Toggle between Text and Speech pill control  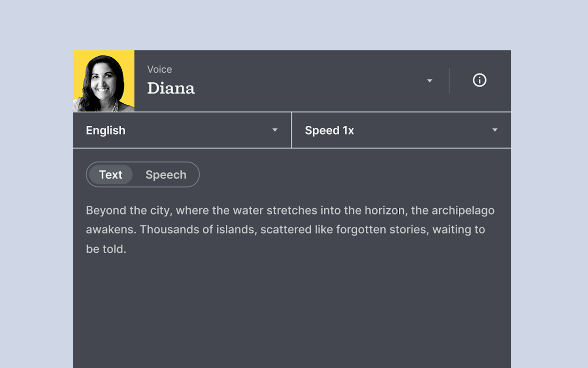pyautogui.click(x=142, y=174)
